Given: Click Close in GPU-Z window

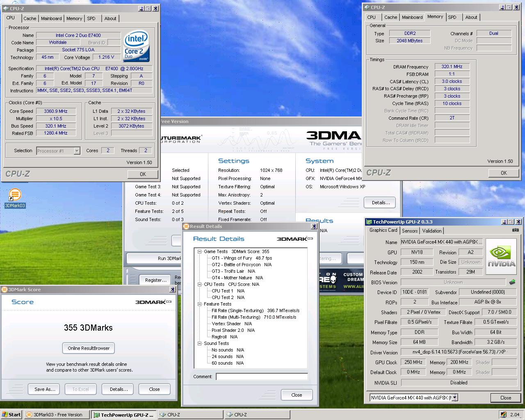Looking at the screenshot, I should coord(506,397).
